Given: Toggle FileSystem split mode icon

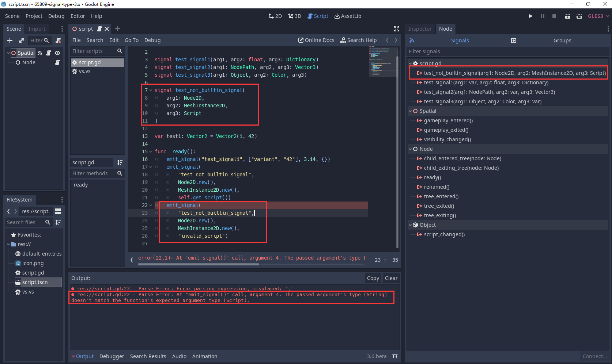Looking at the screenshot, I should coord(58,211).
